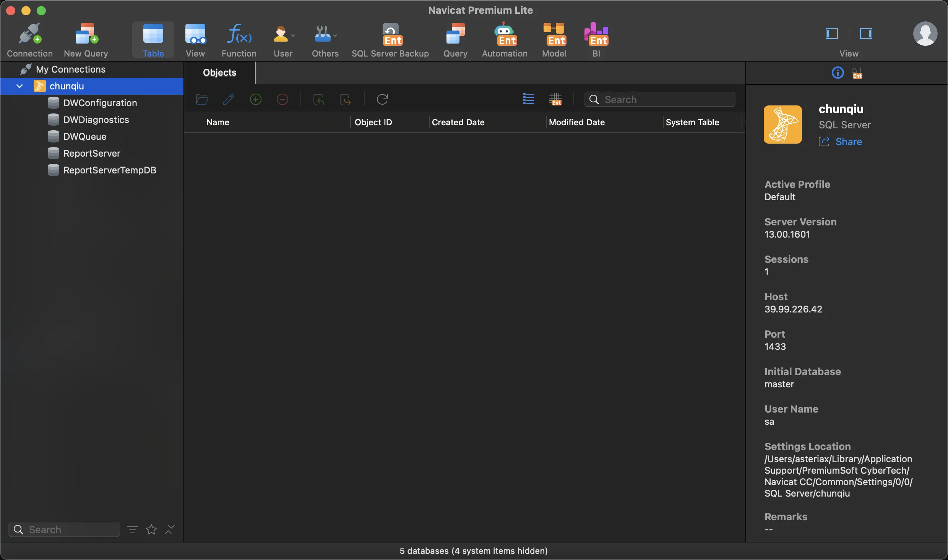This screenshot has height=560, width=948.
Task: Click the refresh objects icon
Action: [x=382, y=99]
